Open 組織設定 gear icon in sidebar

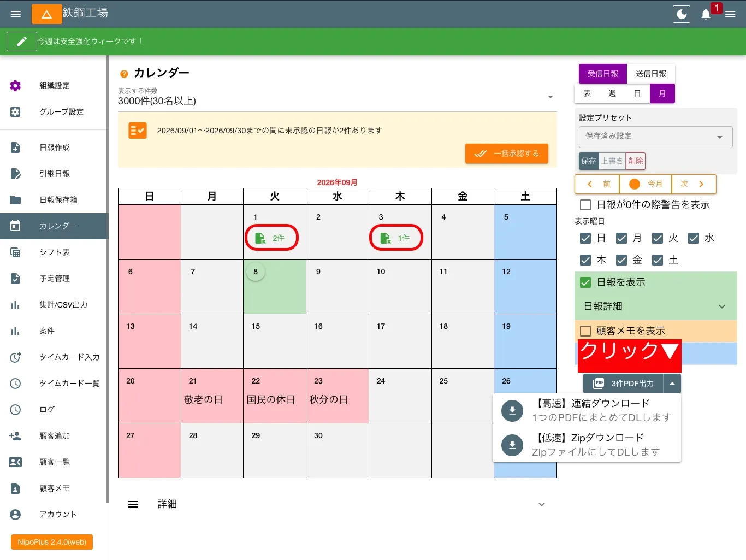pyautogui.click(x=15, y=86)
